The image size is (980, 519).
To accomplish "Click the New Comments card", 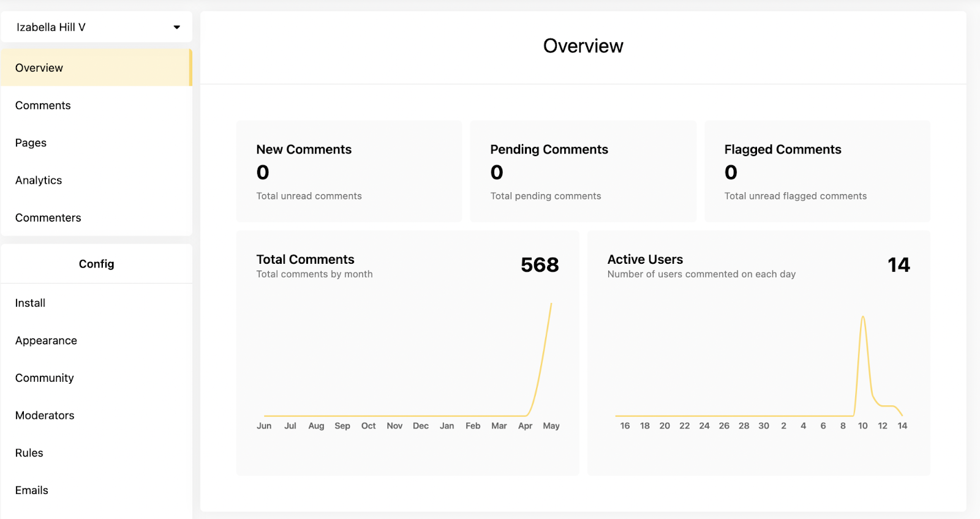I will point(349,171).
